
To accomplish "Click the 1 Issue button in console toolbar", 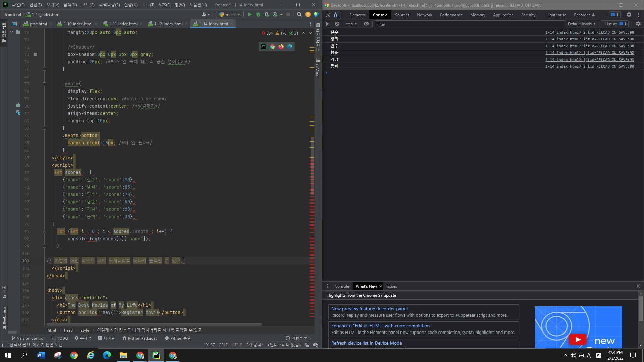I will click(x=615, y=24).
